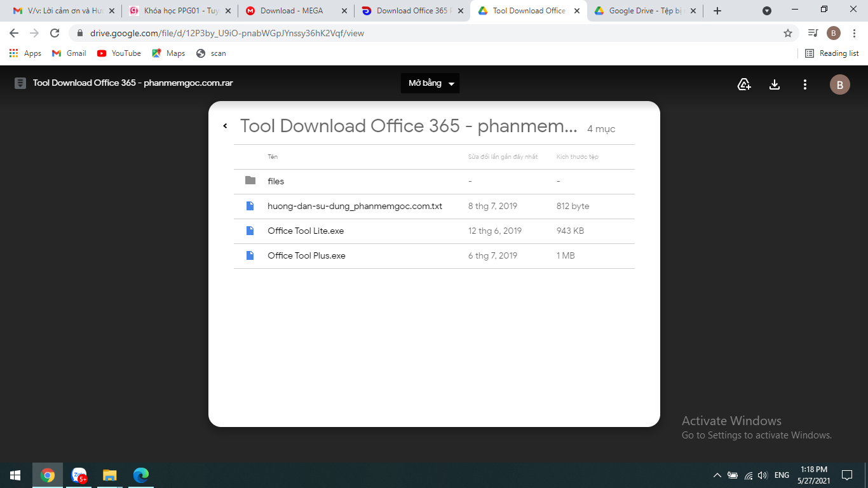Viewport: 868px width, 488px height.
Task: Expand the Mở bằng dropdown
Action: pos(430,83)
